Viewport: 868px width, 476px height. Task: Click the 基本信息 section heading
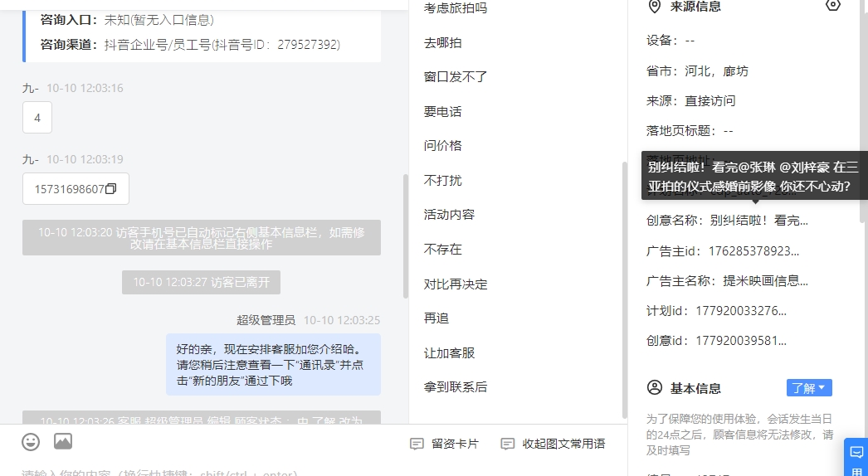[695, 389]
